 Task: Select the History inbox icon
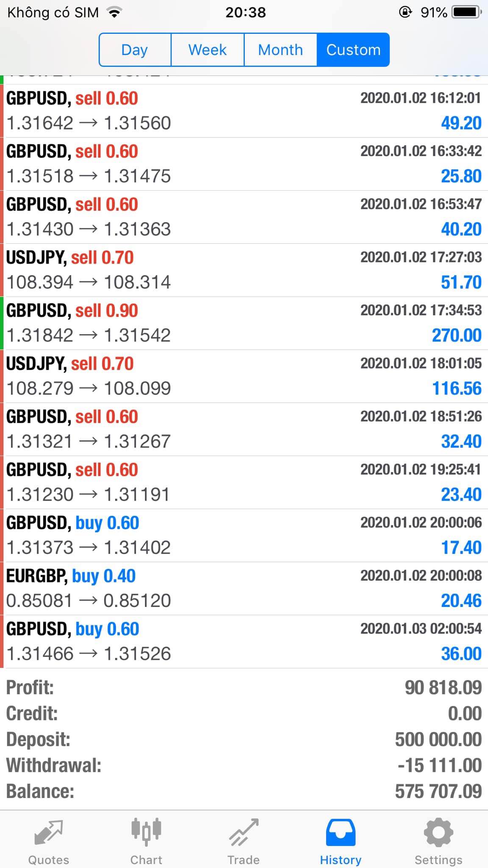pyautogui.click(x=341, y=832)
